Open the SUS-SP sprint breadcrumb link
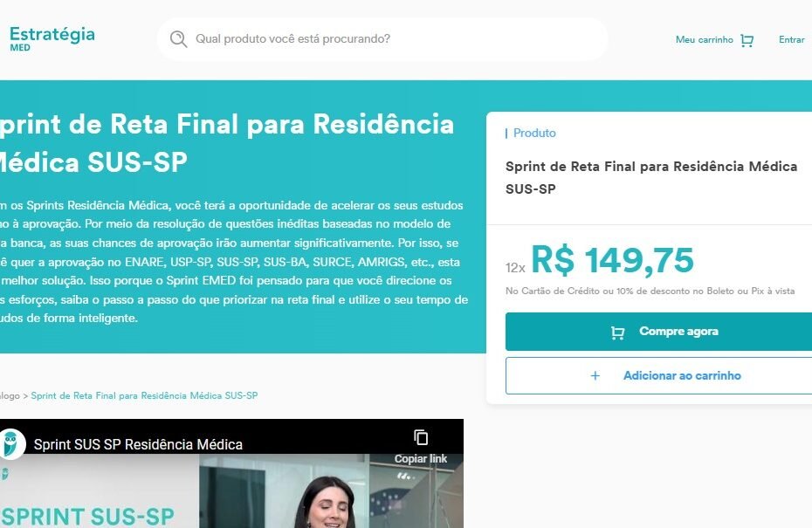 [144, 395]
